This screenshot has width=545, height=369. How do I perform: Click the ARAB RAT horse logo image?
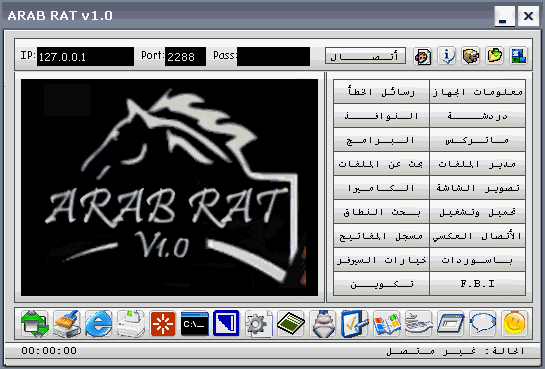coord(169,187)
